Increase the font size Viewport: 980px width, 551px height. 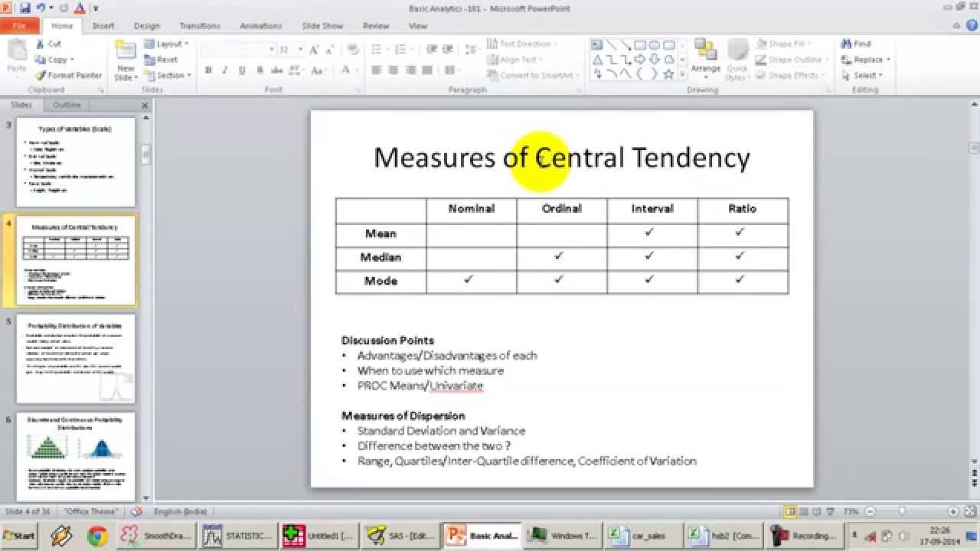(314, 50)
